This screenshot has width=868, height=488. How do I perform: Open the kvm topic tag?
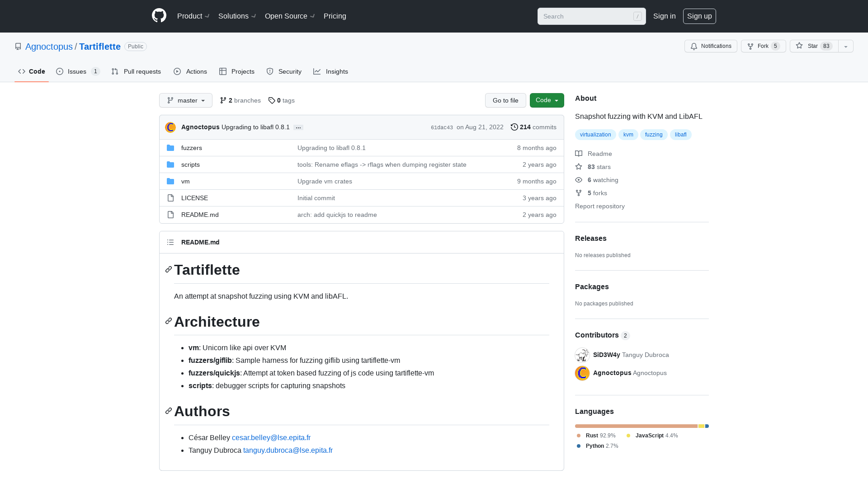click(x=628, y=135)
